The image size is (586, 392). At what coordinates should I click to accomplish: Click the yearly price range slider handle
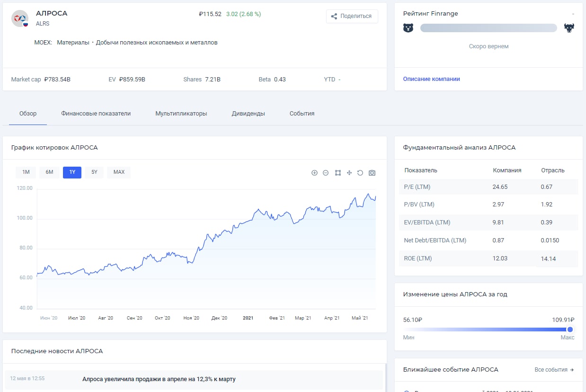coord(570,330)
